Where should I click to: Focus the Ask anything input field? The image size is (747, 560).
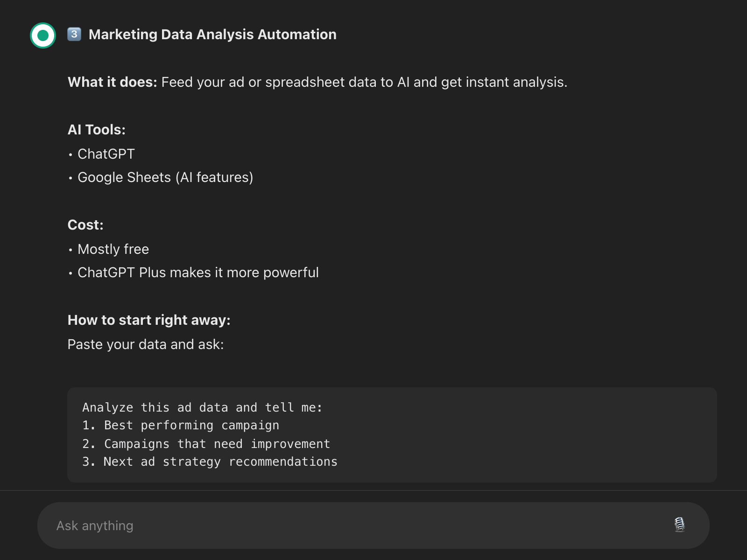pyautogui.click(x=327, y=525)
